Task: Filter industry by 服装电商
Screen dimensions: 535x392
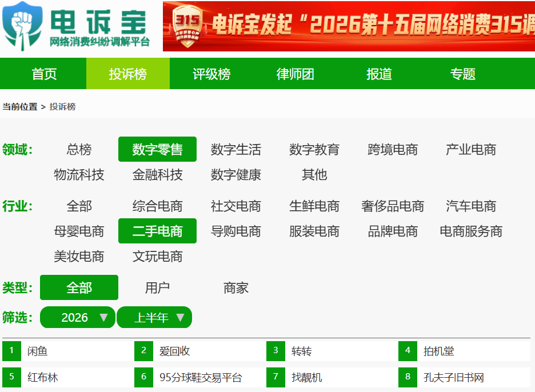Action: pos(314,231)
